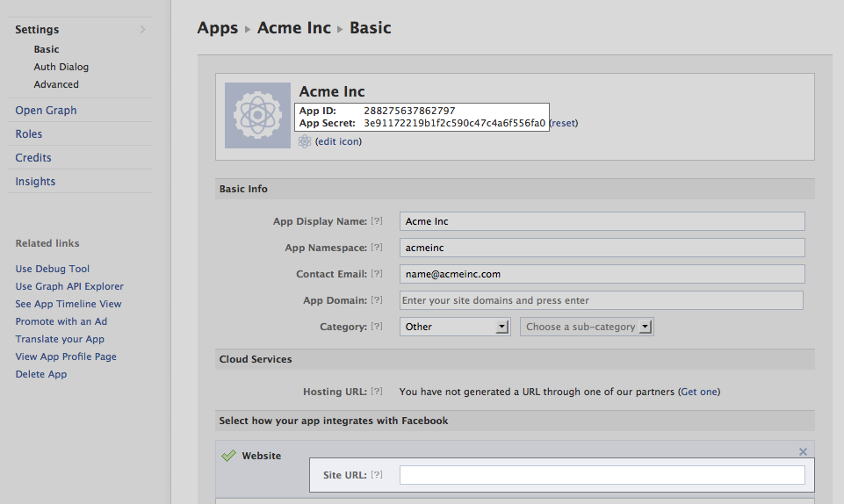Click help icon next to Site URL
This screenshot has height=504, width=844.
(377, 474)
